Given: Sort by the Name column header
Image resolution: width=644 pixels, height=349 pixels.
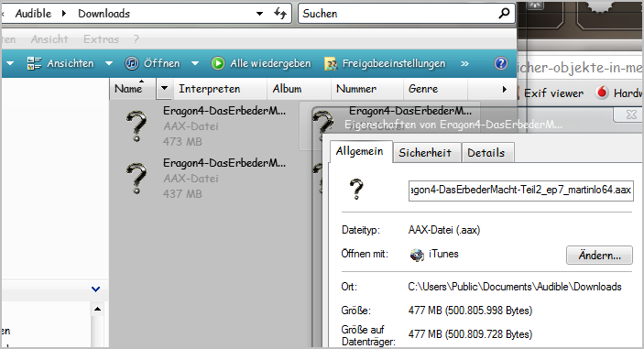Looking at the screenshot, I should point(132,89).
